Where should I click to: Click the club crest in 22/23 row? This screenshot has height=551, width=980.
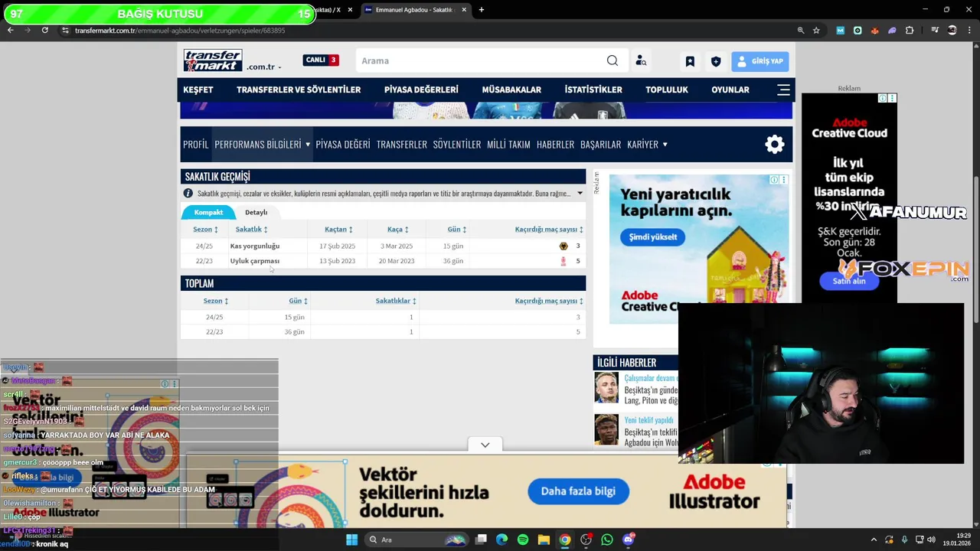[563, 261]
